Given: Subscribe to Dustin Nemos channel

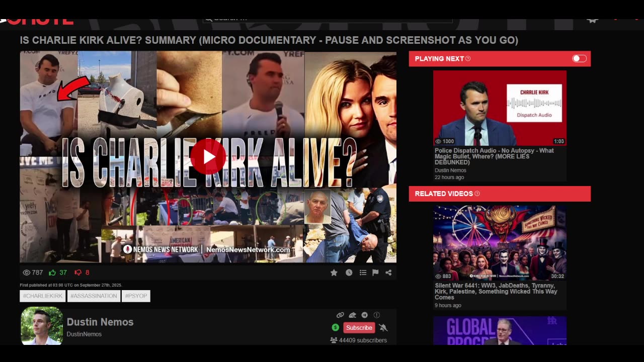Looking at the screenshot, I should (359, 328).
